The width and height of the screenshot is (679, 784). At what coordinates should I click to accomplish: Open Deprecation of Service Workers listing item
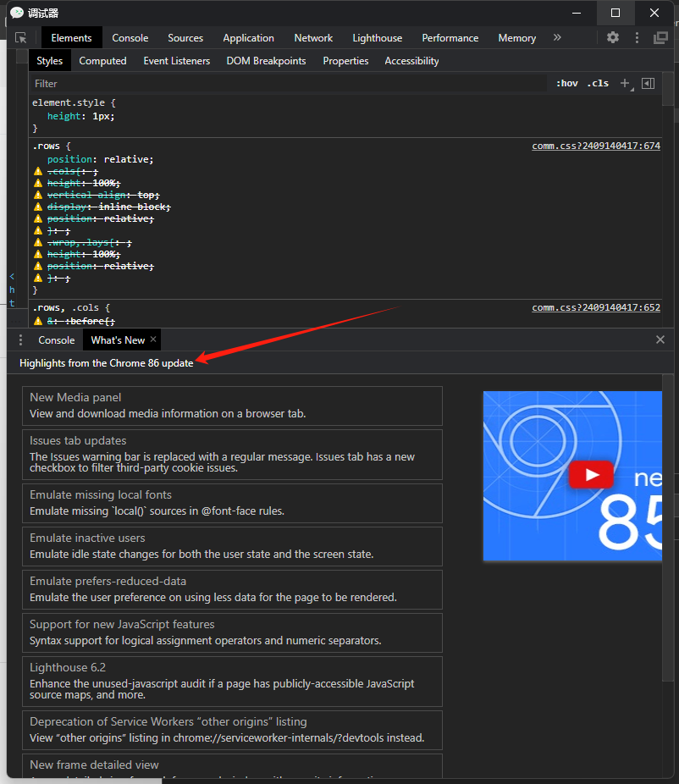pyautogui.click(x=233, y=730)
